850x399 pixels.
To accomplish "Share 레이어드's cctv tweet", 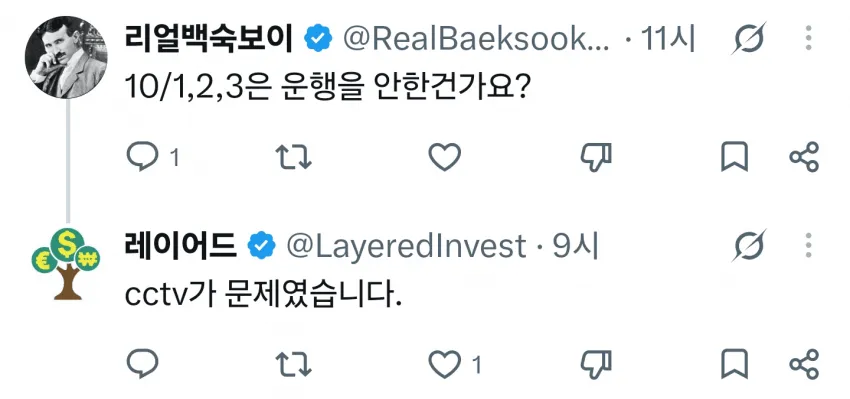I will tap(804, 364).
